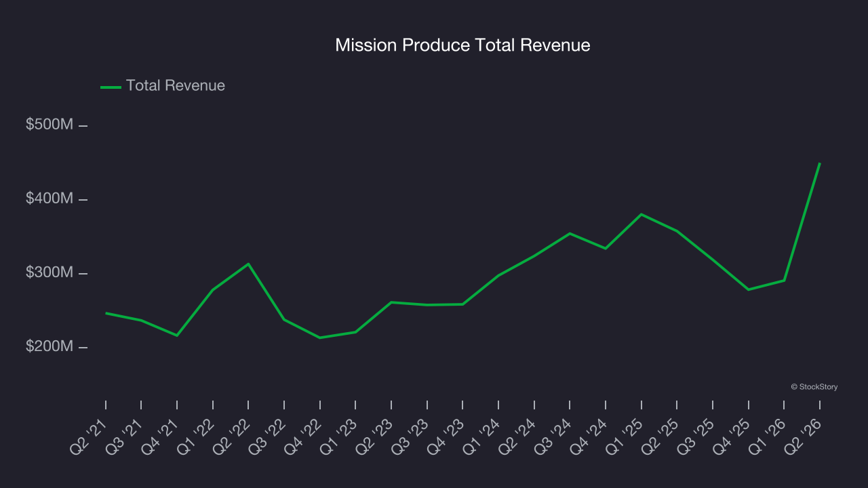Click the Q2 '25 x-axis label
Viewport: 868px width, 488px height.
(x=660, y=436)
